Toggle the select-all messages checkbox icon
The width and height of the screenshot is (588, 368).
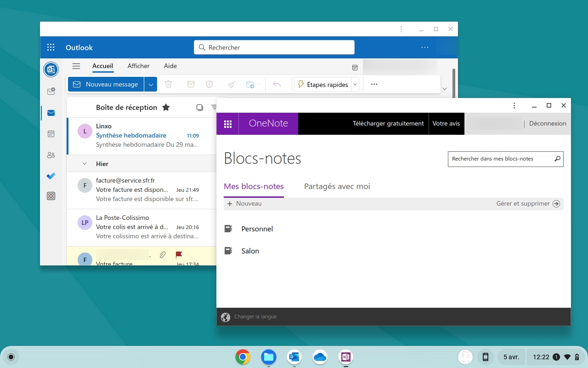pyautogui.click(x=199, y=107)
